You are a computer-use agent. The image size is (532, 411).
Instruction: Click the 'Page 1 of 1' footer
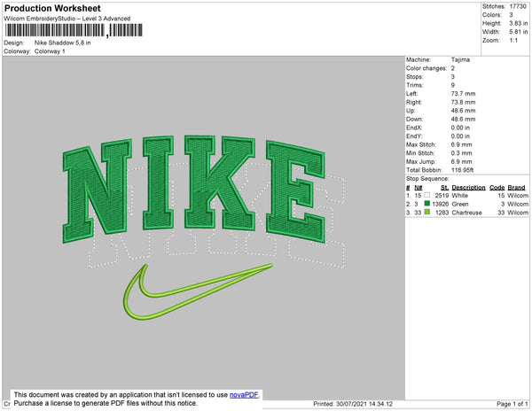pyautogui.click(x=512, y=404)
